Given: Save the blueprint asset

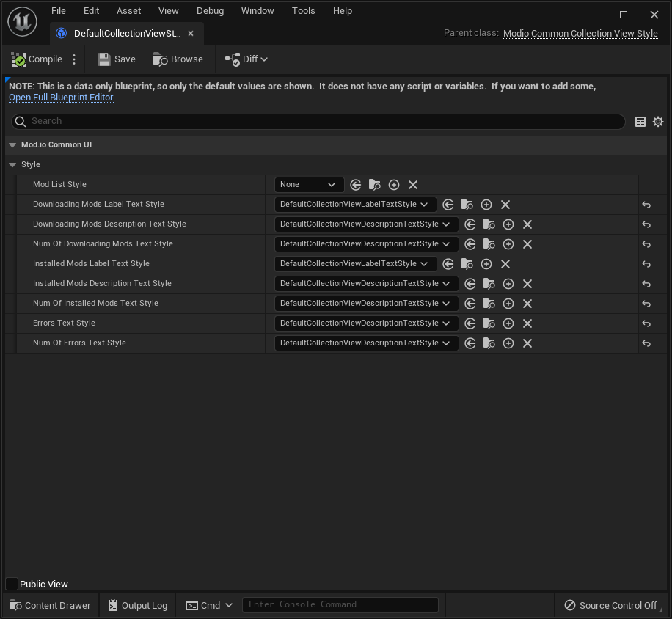Looking at the screenshot, I should tap(117, 59).
